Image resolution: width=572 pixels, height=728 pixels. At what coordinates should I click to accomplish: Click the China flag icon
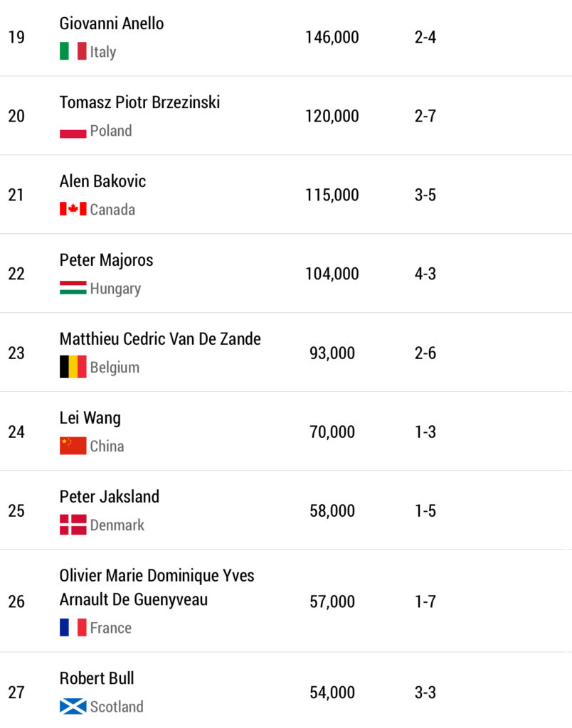(73, 446)
